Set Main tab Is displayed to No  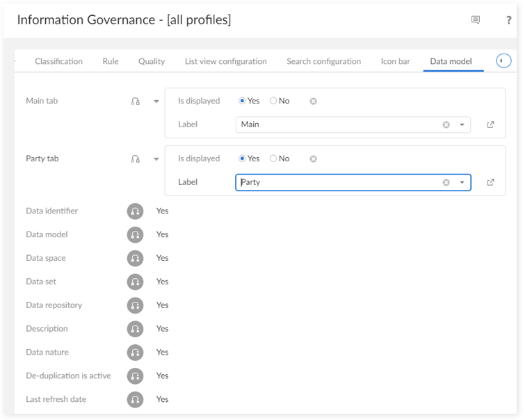(x=273, y=101)
